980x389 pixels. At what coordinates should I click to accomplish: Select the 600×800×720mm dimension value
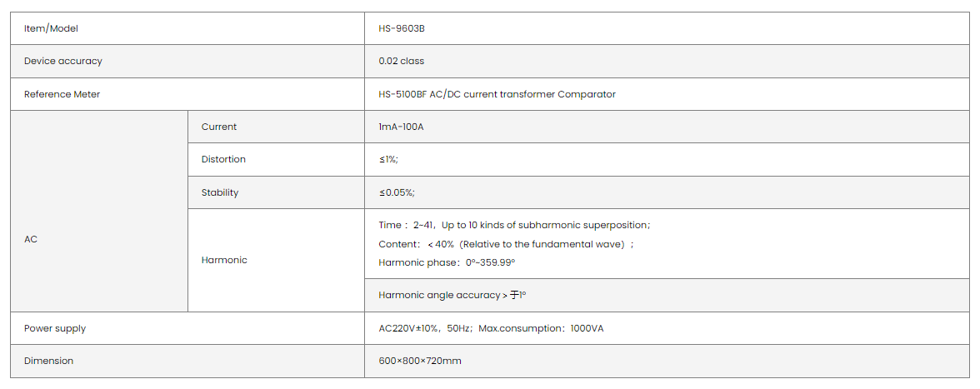[420, 361]
